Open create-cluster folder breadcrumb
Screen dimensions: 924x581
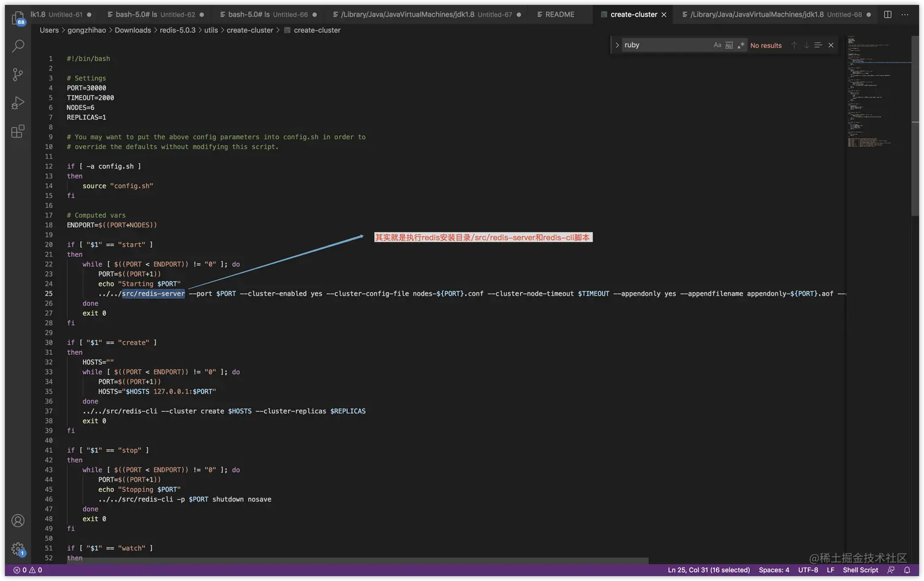(250, 30)
